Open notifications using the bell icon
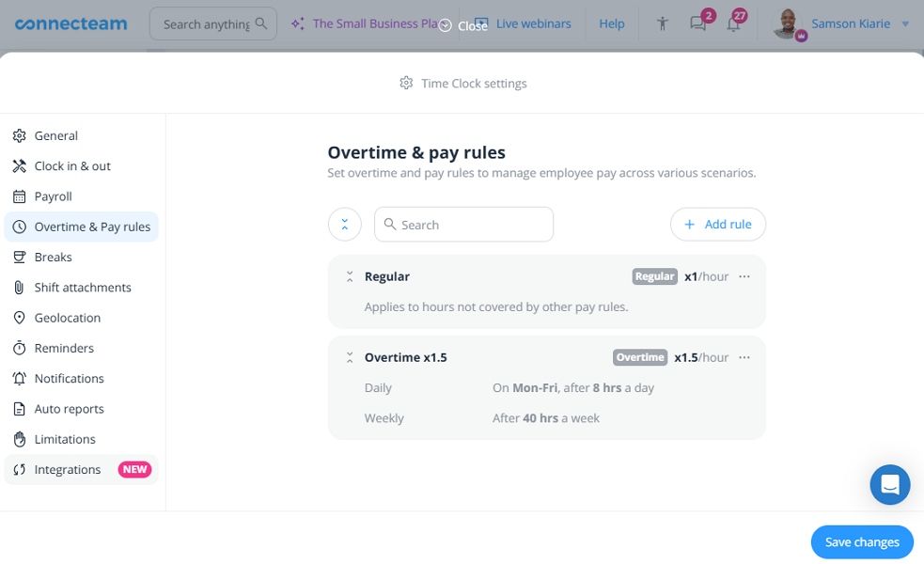Screen dimensions: 924x564 (x=734, y=23)
